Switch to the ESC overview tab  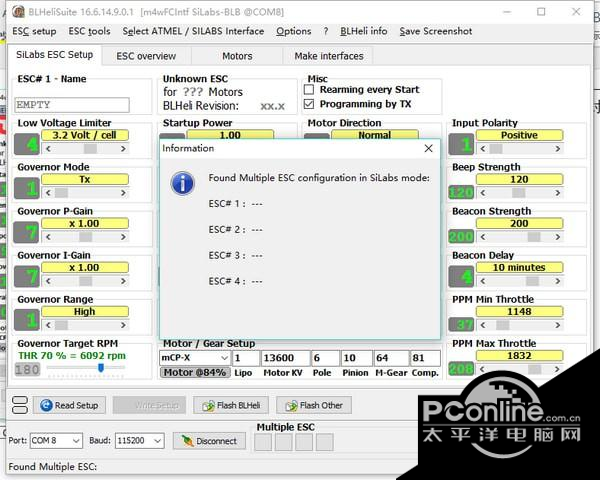[x=146, y=56]
